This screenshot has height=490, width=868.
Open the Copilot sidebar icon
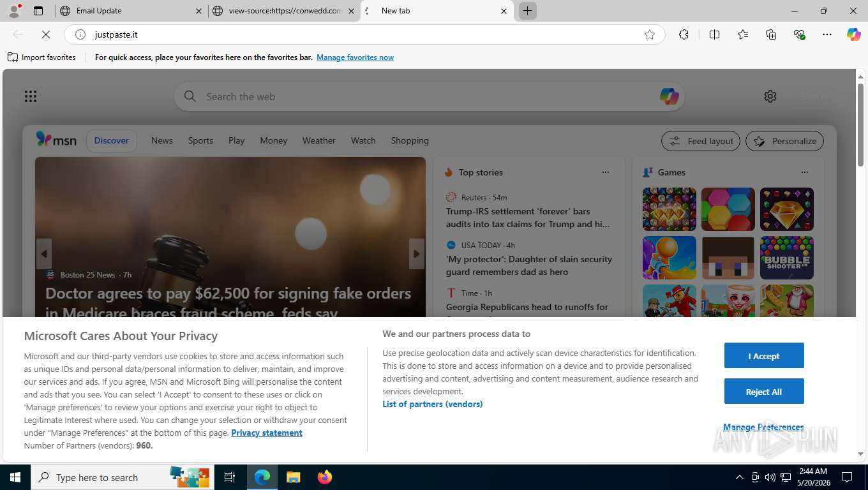point(854,34)
